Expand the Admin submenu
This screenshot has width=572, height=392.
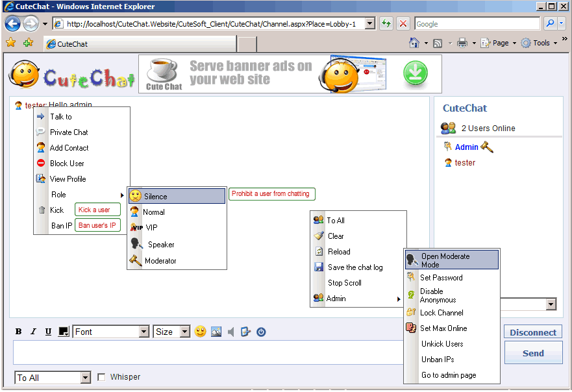(358, 299)
